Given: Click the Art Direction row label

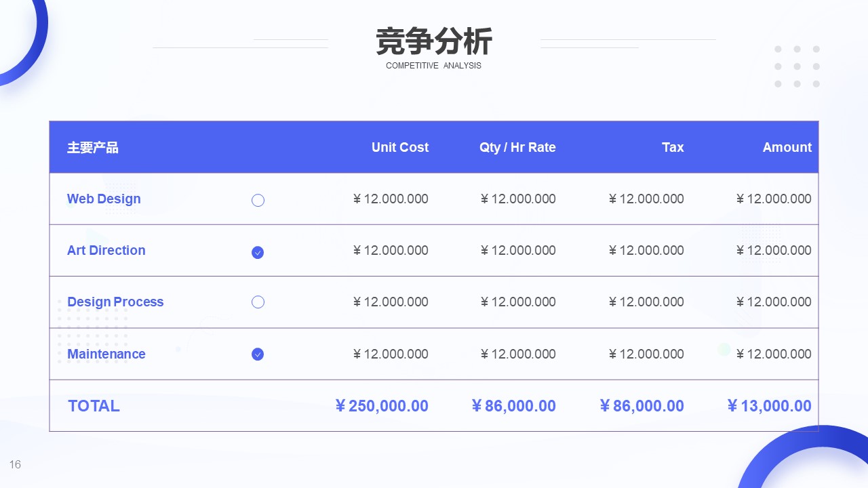Looking at the screenshot, I should pyautogui.click(x=106, y=250).
